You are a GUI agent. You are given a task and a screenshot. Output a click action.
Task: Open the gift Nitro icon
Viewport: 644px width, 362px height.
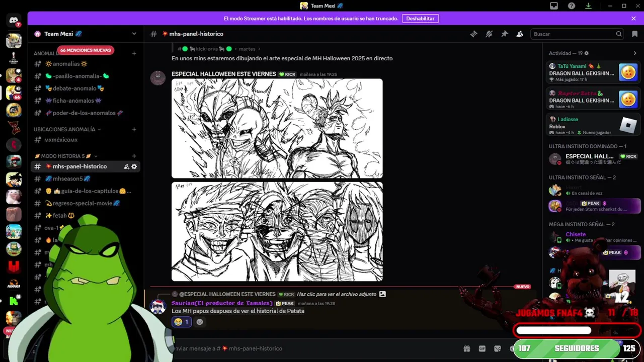click(467, 348)
